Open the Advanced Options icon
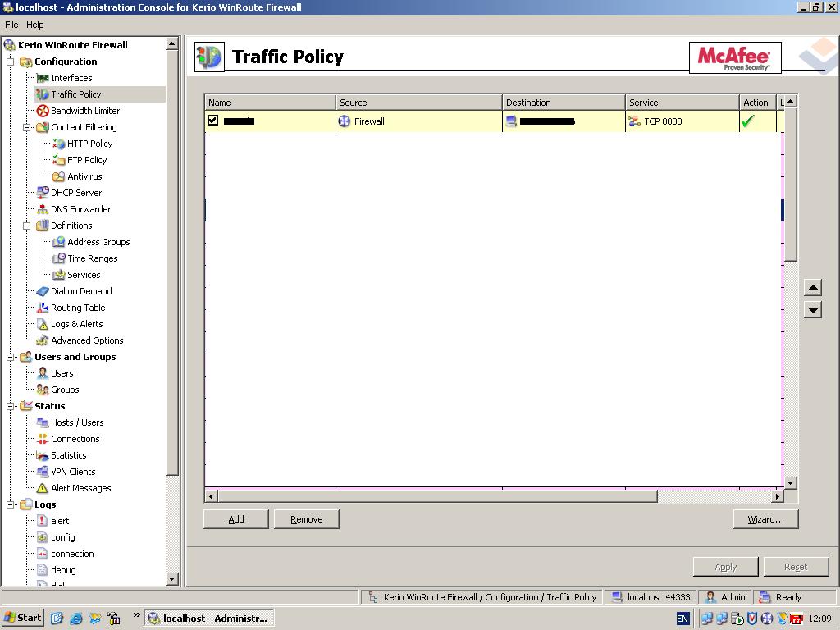 [x=43, y=340]
